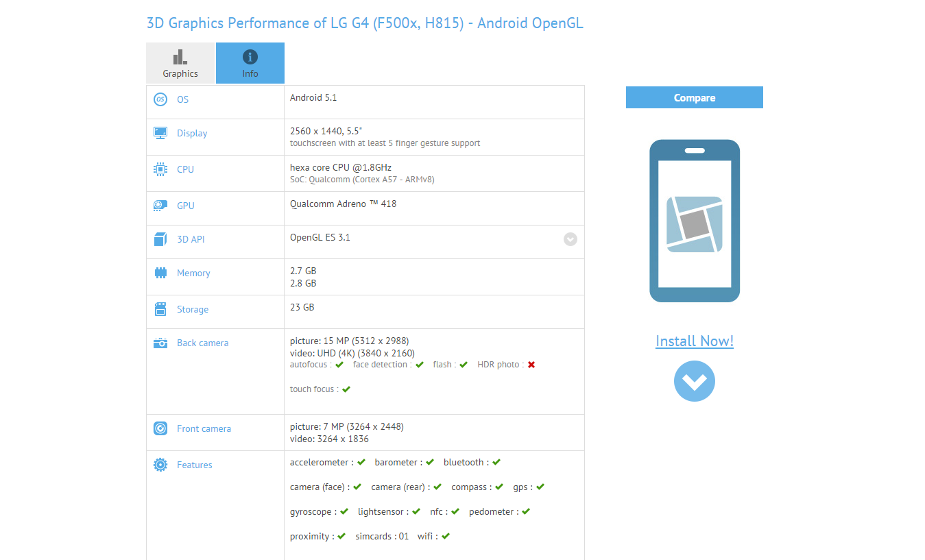
Task: Click the GPU label
Action: click(x=186, y=206)
